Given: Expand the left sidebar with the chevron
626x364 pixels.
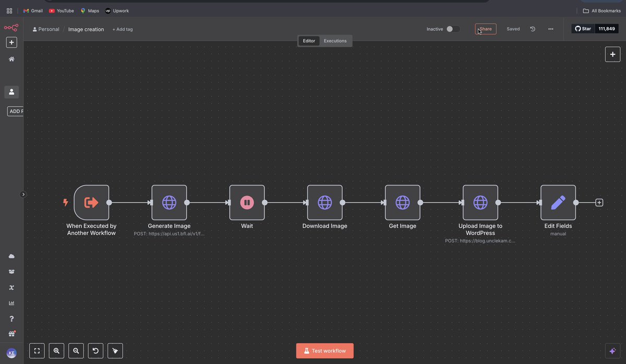Looking at the screenshot, I should tap(23, 194).
